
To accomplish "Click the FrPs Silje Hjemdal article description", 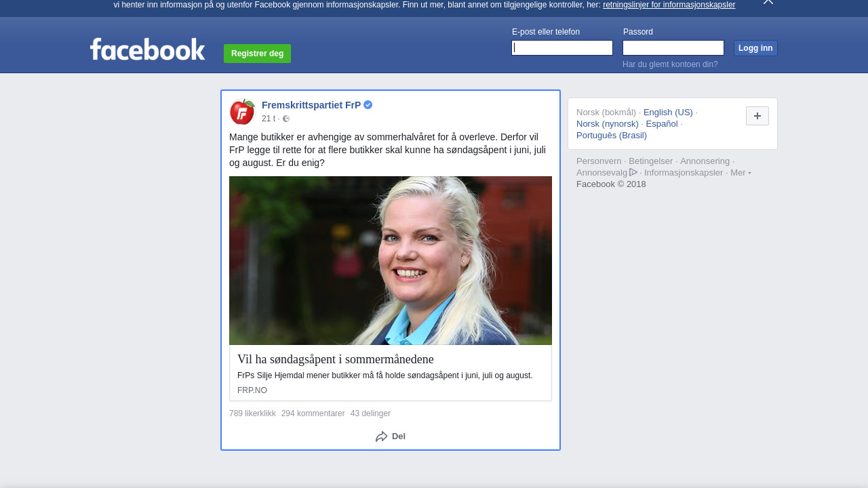I will coord(385,375).
